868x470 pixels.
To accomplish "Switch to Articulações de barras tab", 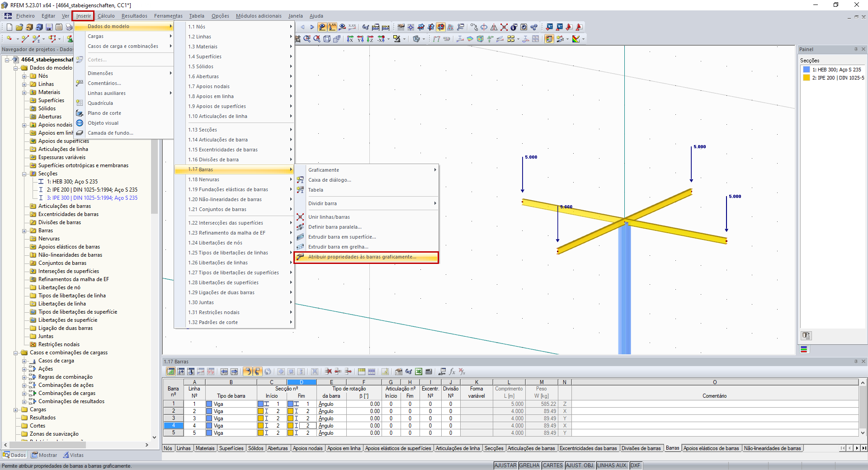I will coord(531,448).
